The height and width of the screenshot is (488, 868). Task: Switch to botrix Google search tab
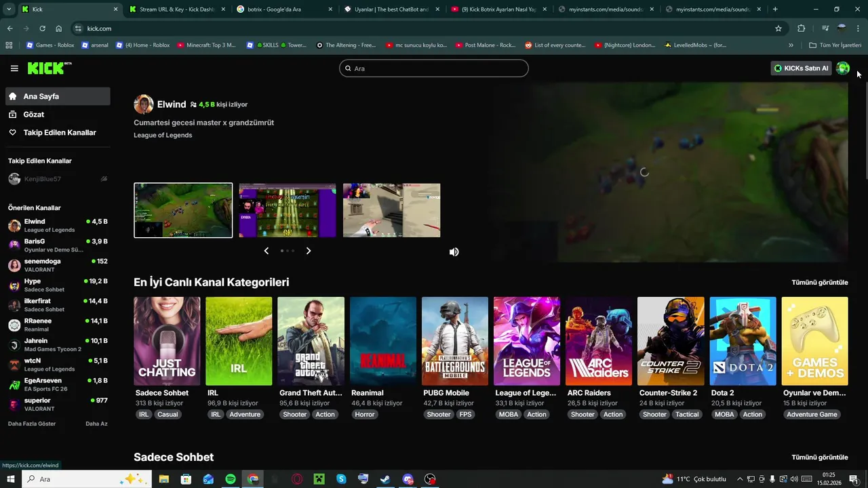pos(283,9)
